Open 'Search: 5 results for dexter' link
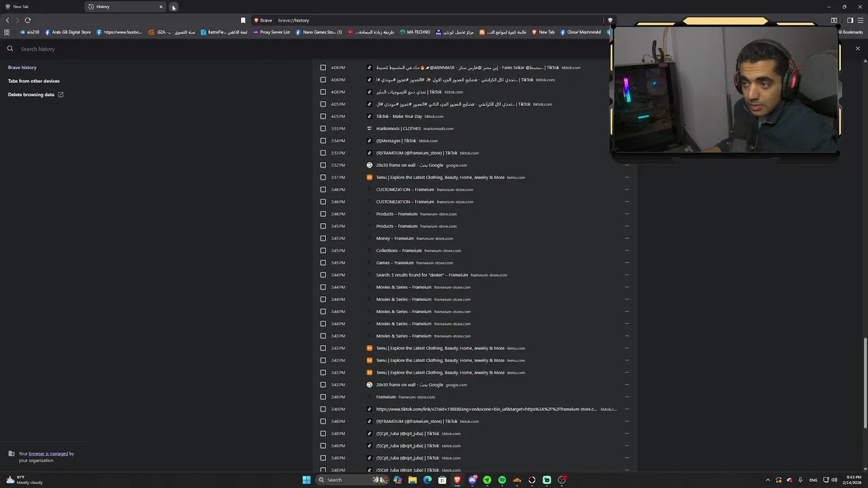868x488 pixels. point(422,275)
